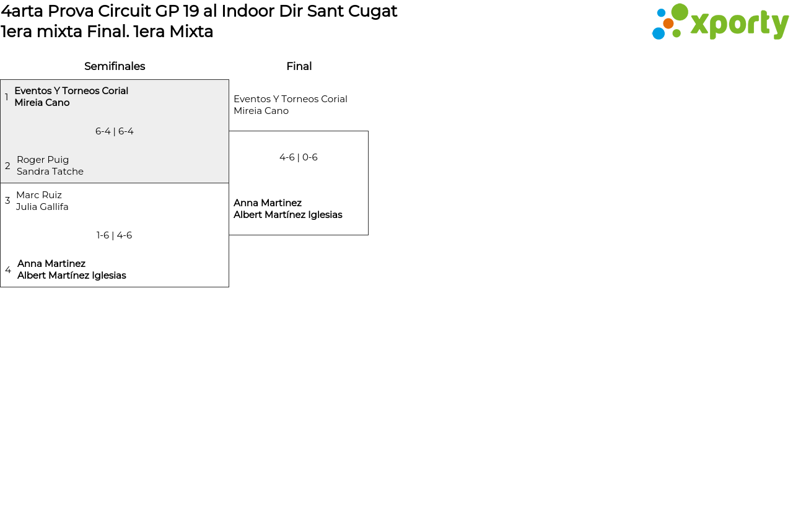Click Roger Puig player name
793x532 pixels.
coord(43,160)
